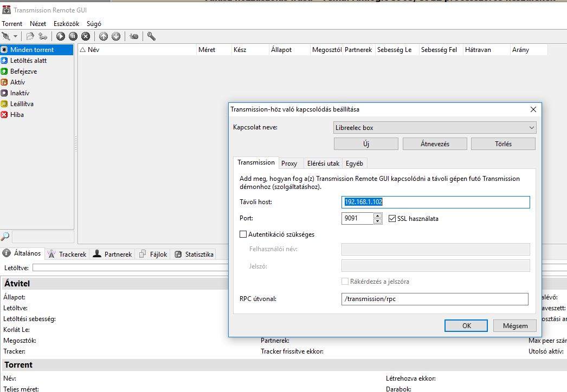Switch to the Egyéb tab
The width and height of the screenshot is (567, 392).
[x=355, y=164]
